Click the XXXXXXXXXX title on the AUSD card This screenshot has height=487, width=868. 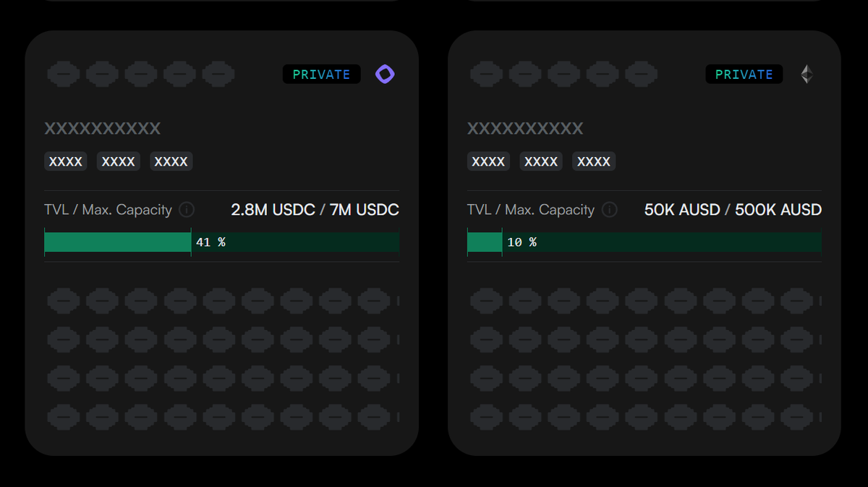pyautogui.click(x=525, y=129)
